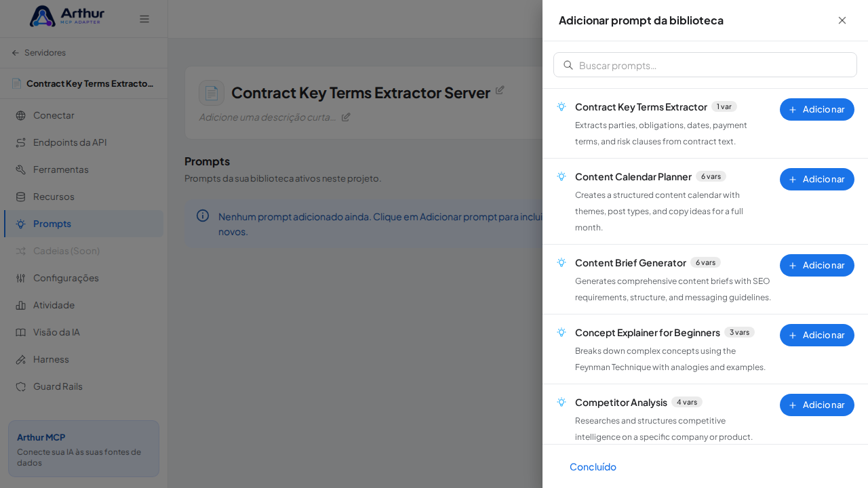This screenshot has height=488, width=868.
Task: Open Ferramentas in sidebar
Action: point(83,169)
